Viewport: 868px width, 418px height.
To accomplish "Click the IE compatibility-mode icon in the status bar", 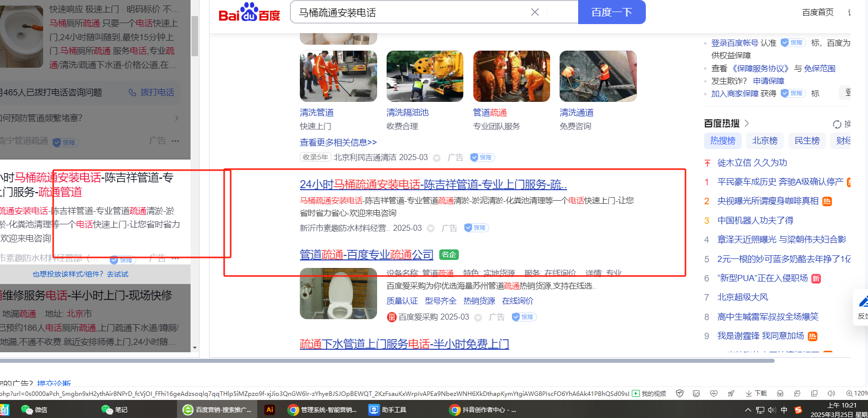I will click(797, 393).
